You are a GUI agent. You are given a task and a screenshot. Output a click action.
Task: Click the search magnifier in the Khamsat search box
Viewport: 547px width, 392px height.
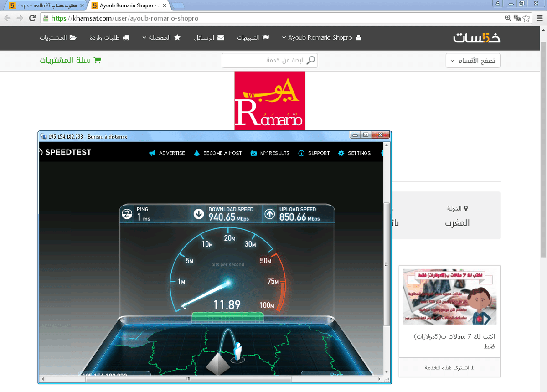pos(311,60)
